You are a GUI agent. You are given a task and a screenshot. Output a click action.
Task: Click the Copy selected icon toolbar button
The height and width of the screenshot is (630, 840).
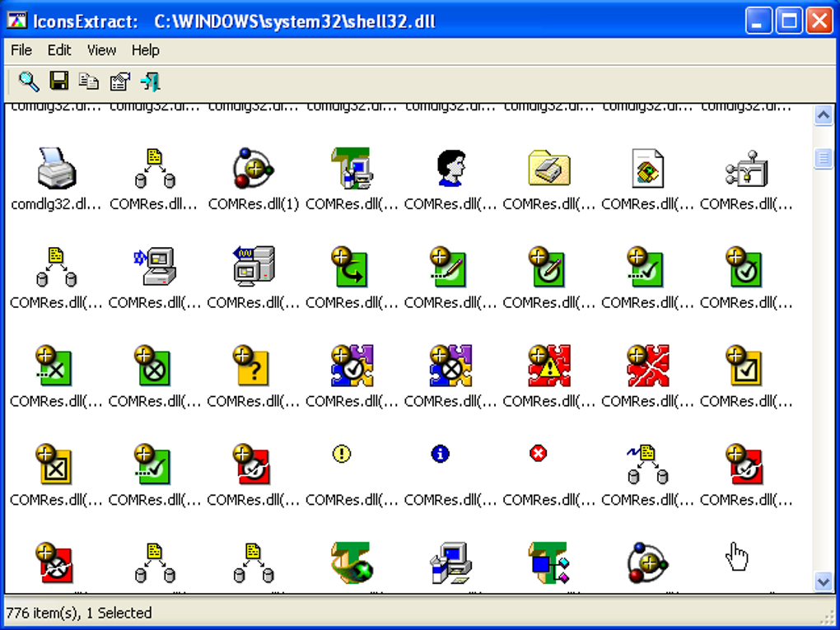click(x=89, y=82)
